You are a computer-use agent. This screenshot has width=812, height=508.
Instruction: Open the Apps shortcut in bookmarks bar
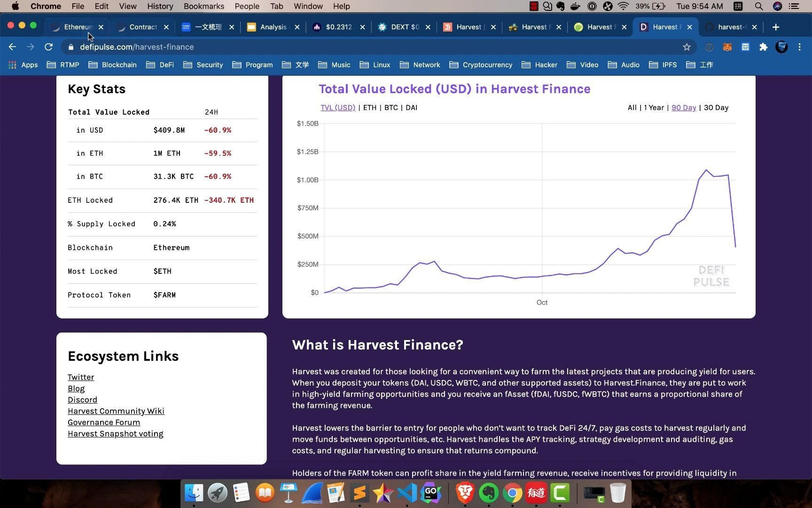click(x=23, y=65)
